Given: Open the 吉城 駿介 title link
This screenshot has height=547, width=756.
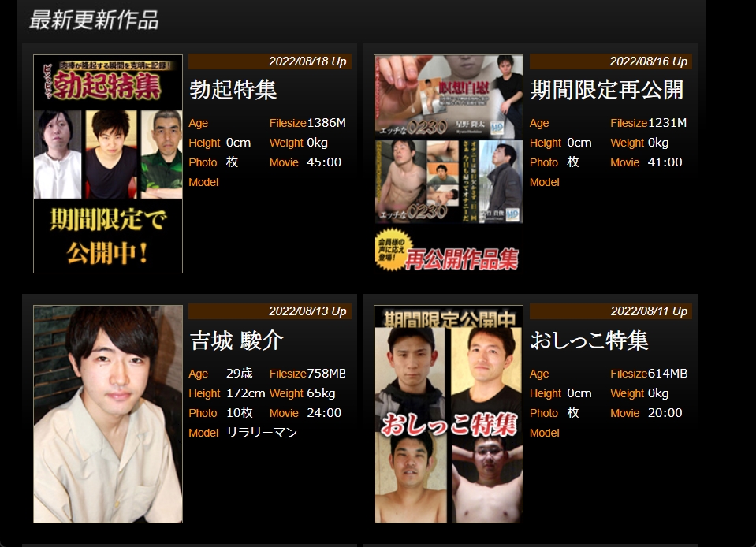Looking at the screenshot, I should tap(236, 340).
